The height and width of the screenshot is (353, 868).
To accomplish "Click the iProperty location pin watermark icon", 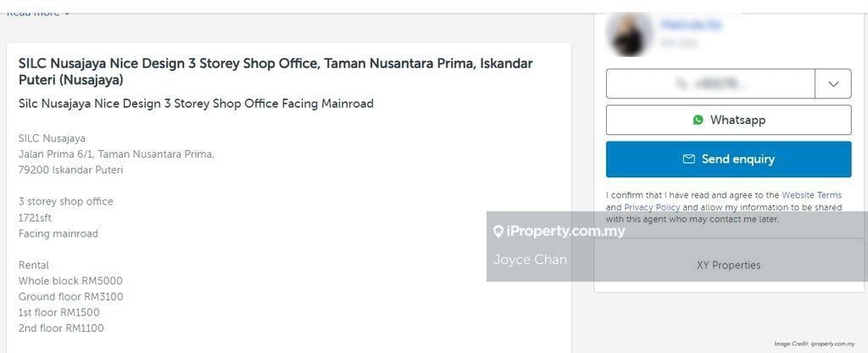I will point(498,231).
